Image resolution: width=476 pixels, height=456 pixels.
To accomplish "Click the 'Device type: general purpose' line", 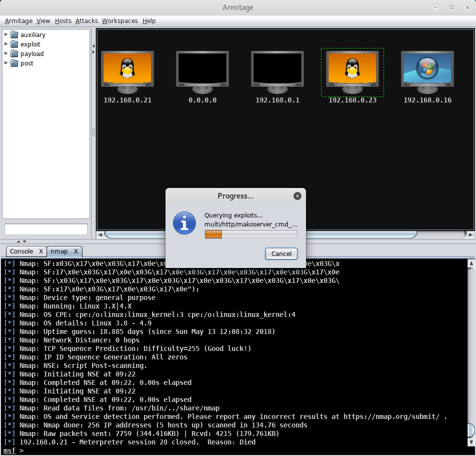I will (79, 297).
